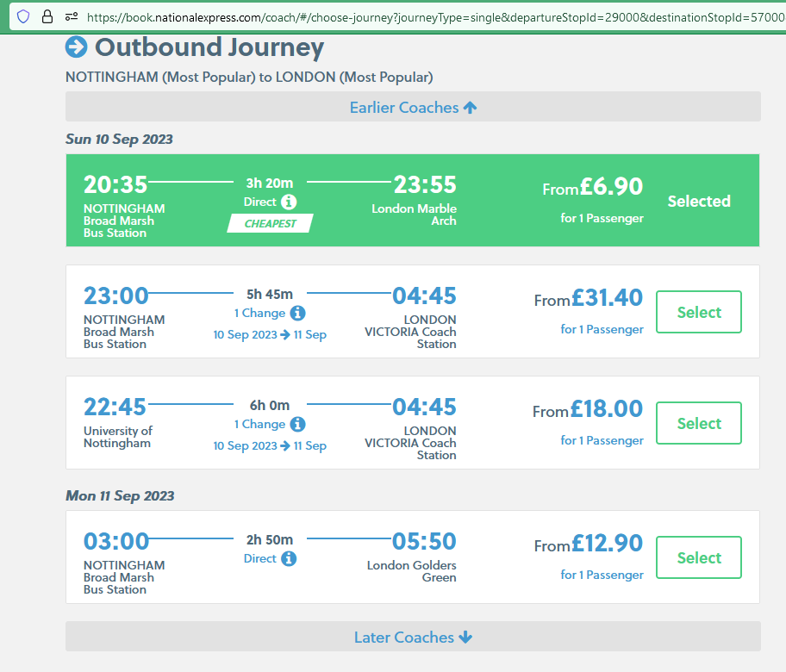Expand Earlier Coaches list
Screen dimensions: 786x672
point(413,107)
